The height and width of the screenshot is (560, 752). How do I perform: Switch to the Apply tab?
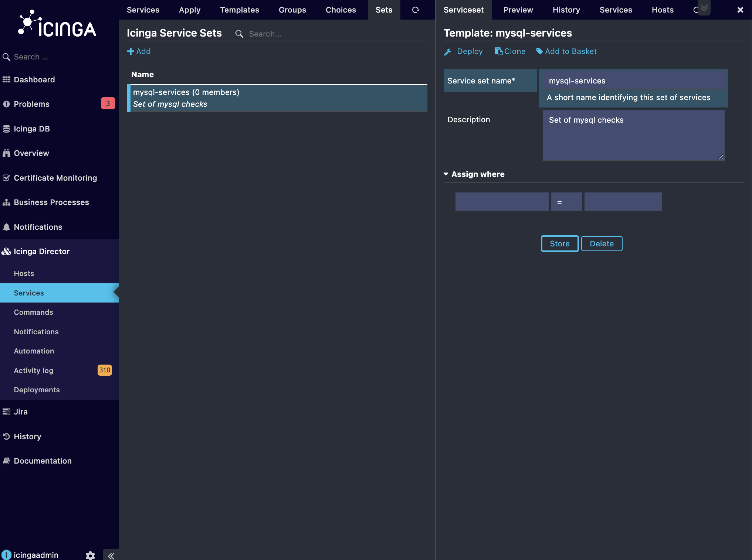(x=190, y=10)
